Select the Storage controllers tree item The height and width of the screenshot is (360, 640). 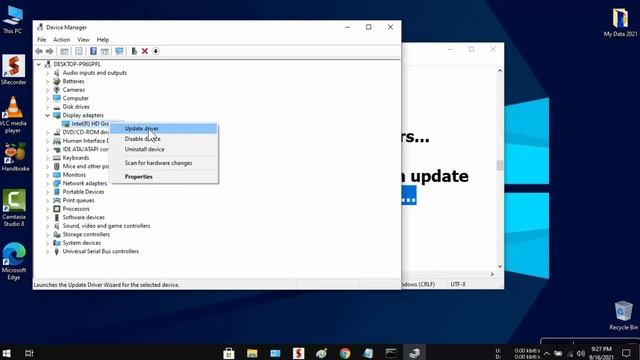(x=86, y=234)
